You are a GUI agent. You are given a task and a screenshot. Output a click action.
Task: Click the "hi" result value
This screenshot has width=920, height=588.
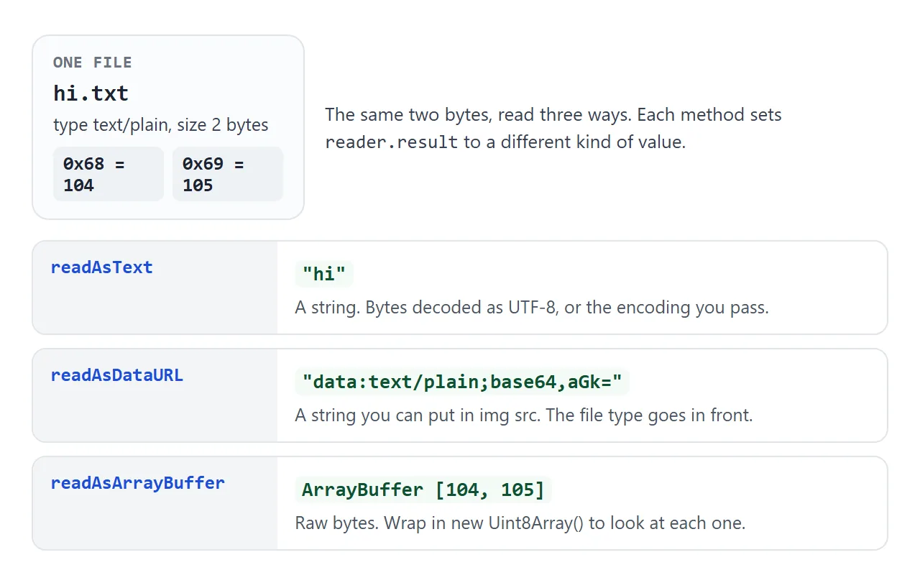point(324,273)
